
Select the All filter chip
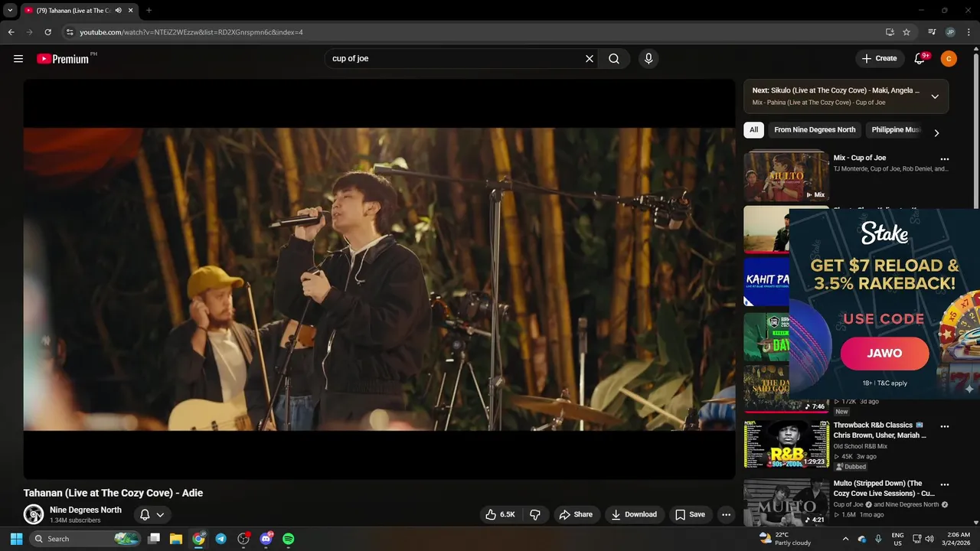pos(753,130)
